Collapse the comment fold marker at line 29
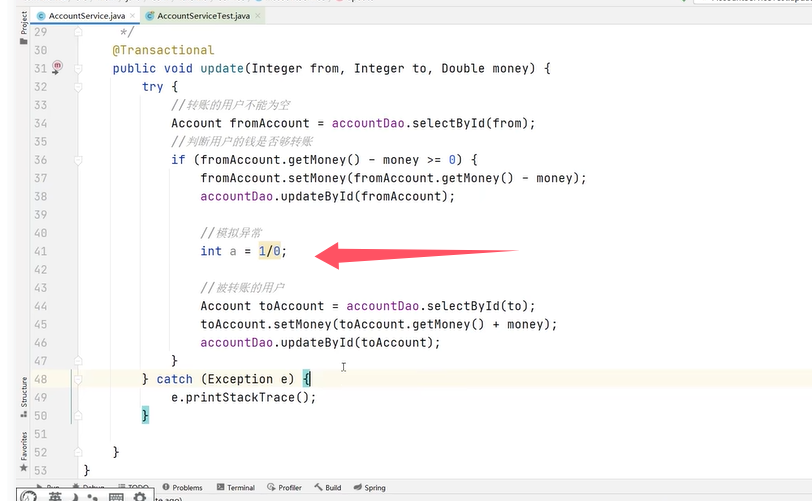This screenshot has height=501, width=812. [78, 32]
